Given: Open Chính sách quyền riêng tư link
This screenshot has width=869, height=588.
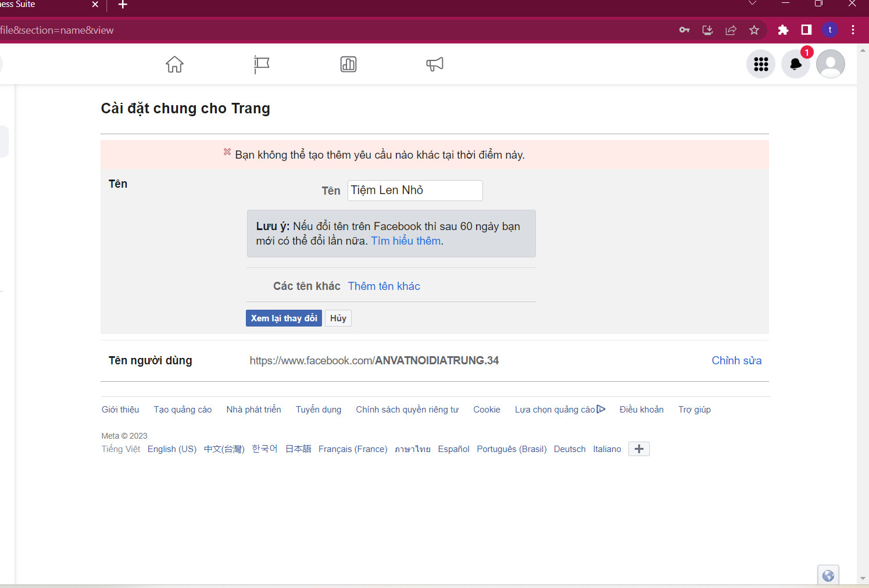Looking at the screenshot, I should click(x=407, y=410).
